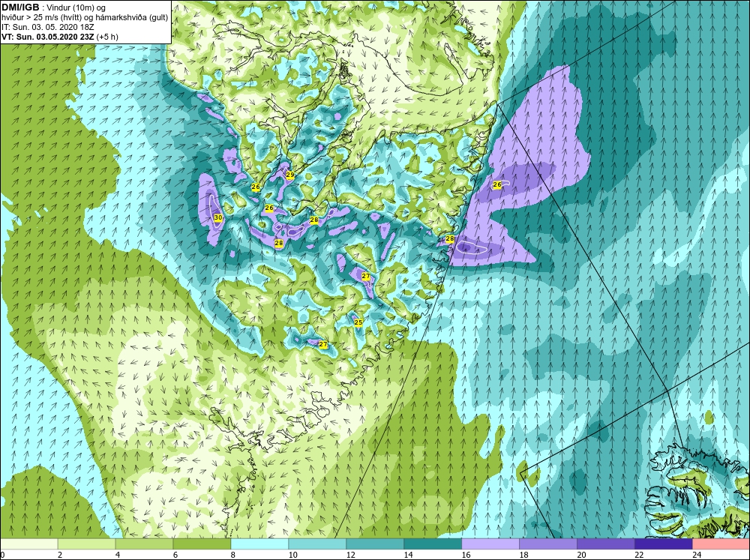This screenshot has width=750, height=560.
Task: Click the 28 gust label at the eastern coastline
Action: pyautogui.click(x=449, y=239)
